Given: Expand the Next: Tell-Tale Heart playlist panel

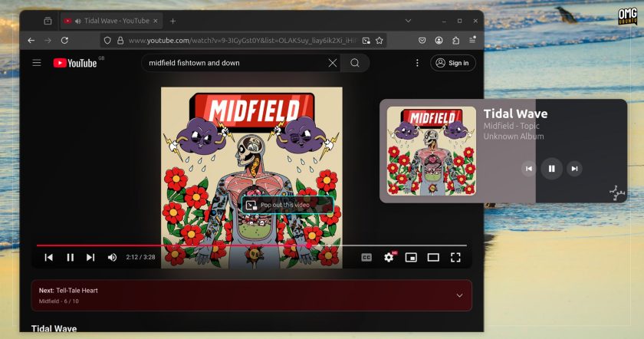Looking at the screenshot, I should pos(459,295).
